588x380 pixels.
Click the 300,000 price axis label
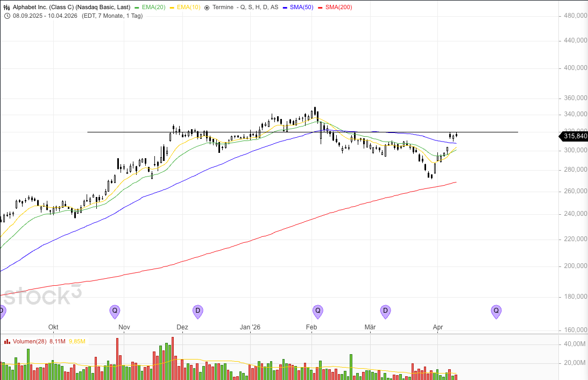[575, 150]
